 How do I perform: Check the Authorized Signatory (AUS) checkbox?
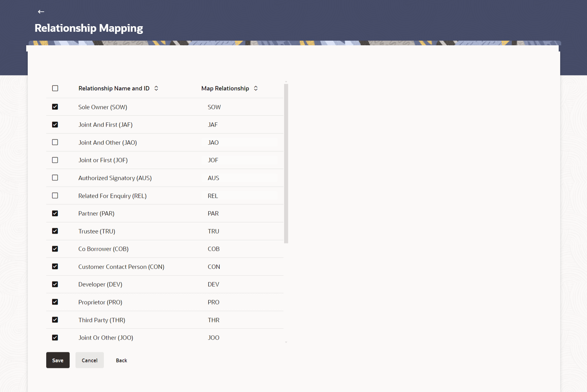pos(55,178)
